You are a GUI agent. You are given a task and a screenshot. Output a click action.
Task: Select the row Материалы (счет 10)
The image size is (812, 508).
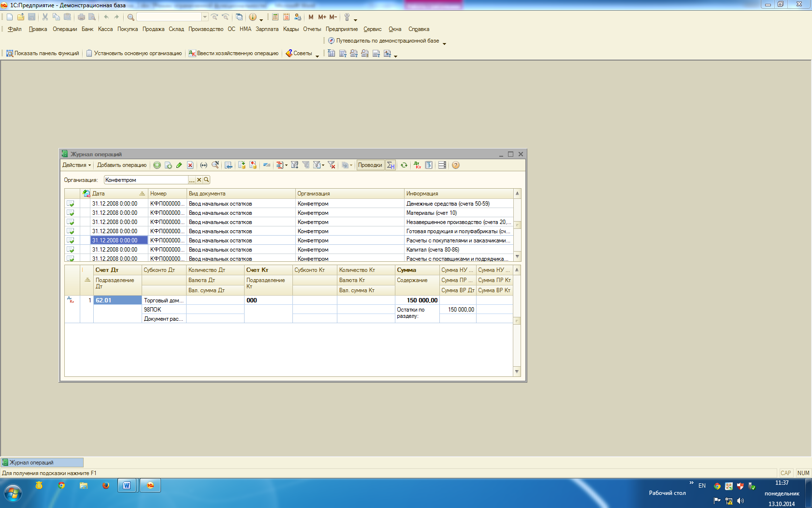(x=289, y=213)
